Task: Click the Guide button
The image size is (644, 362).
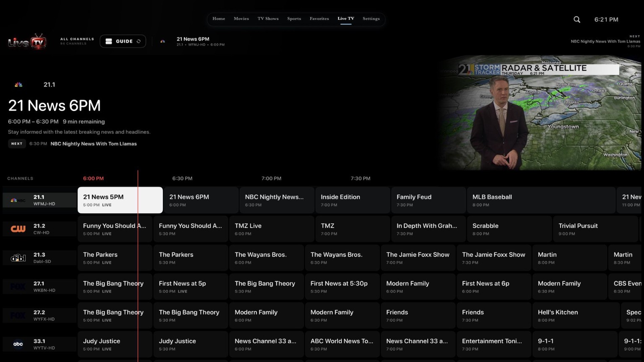Action: tap(123, 41)
